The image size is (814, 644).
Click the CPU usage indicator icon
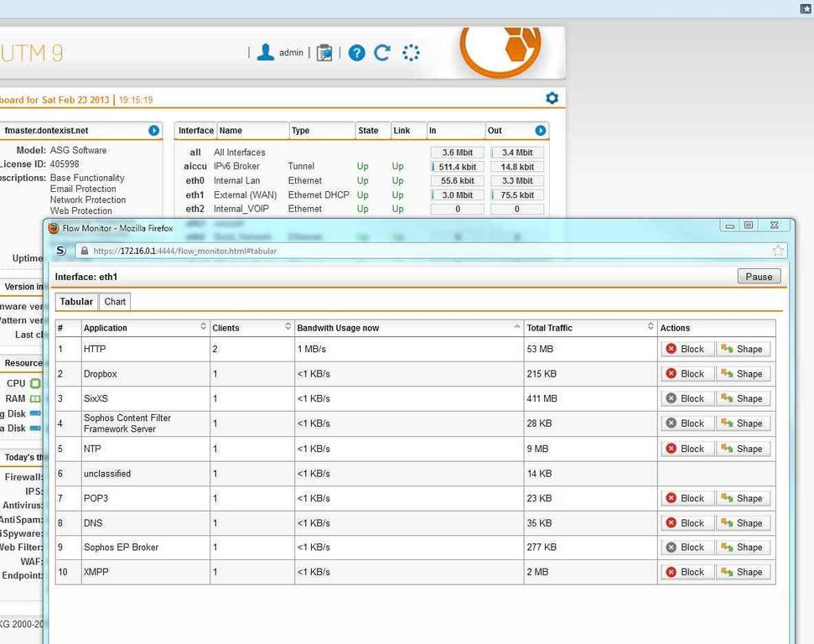coord(35,383)
